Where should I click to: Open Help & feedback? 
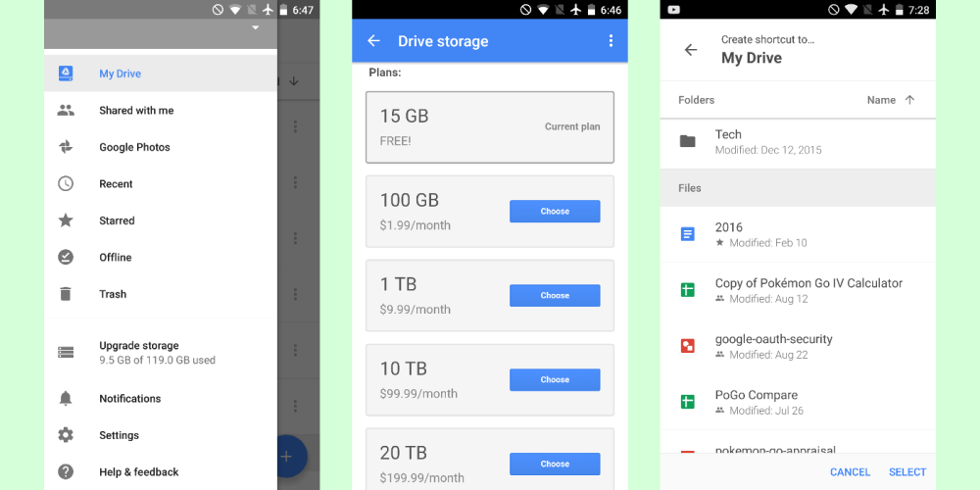tap(138, 472)
